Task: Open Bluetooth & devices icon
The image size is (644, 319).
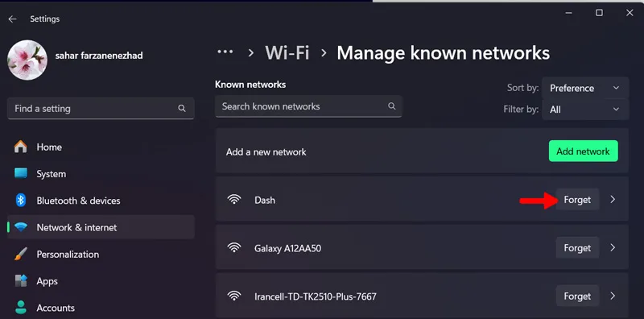Action: (21, 201)
